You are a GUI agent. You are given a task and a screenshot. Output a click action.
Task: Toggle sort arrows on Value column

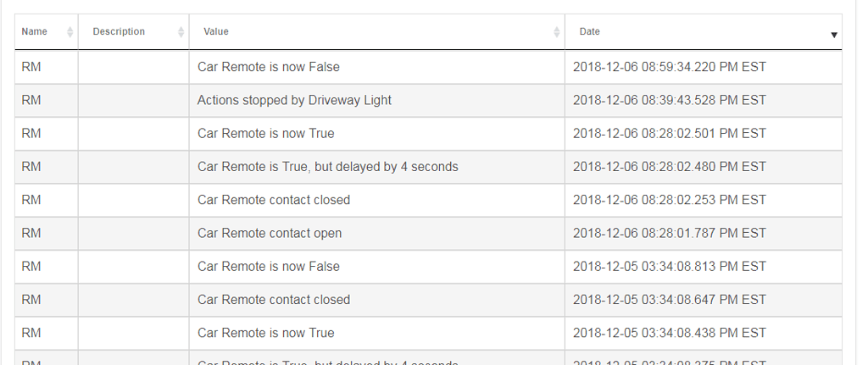tap(556, 32)
